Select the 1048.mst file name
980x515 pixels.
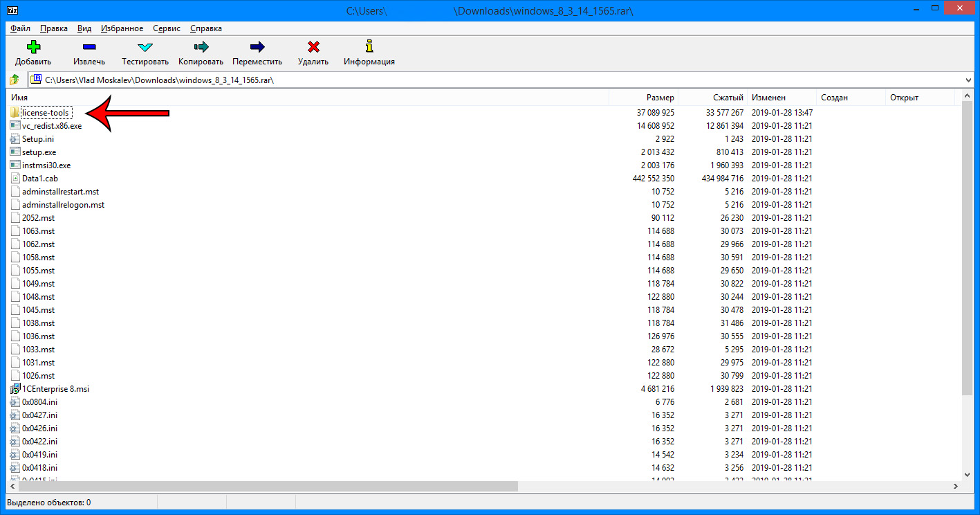(38, 296)
